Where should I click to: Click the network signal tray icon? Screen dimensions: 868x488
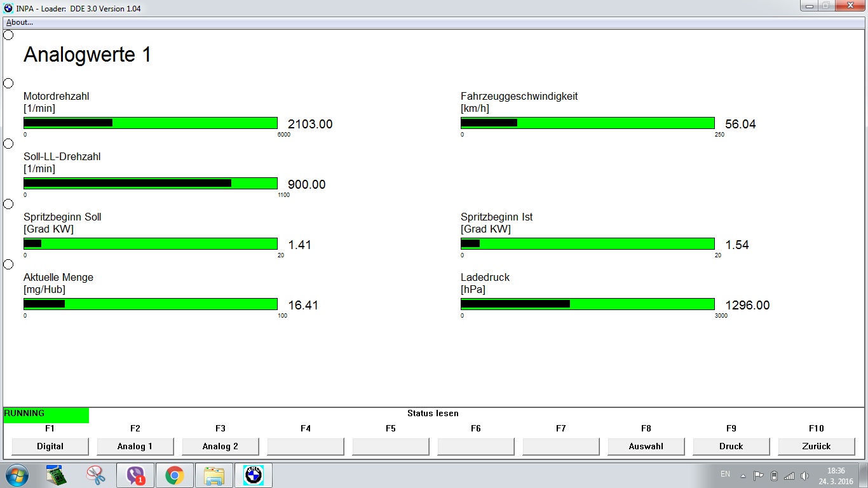tap(789, 476)
